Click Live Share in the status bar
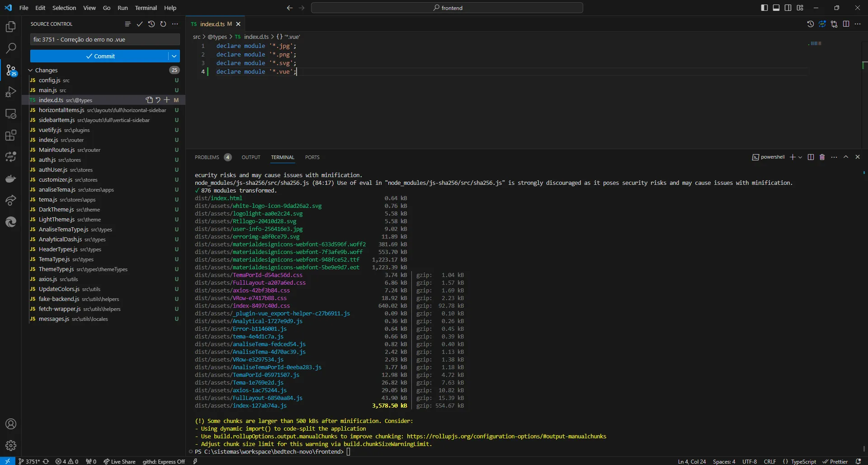Viewport: 868px width, 465px height. coord(119,461)
